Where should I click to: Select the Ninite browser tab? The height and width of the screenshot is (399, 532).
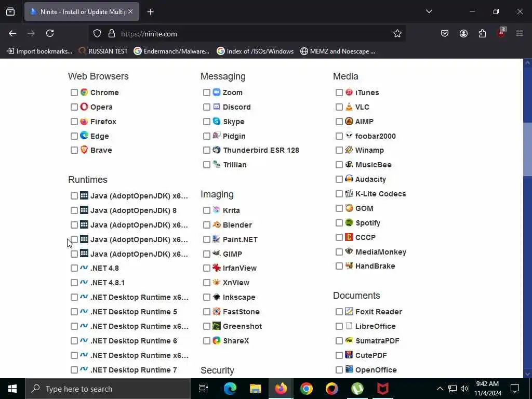pos(82,12)
